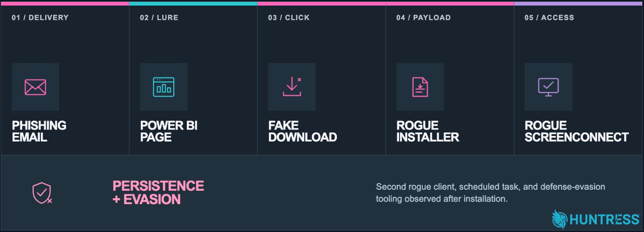Select the '05 / ACCESS' step label

pos(549,18)
